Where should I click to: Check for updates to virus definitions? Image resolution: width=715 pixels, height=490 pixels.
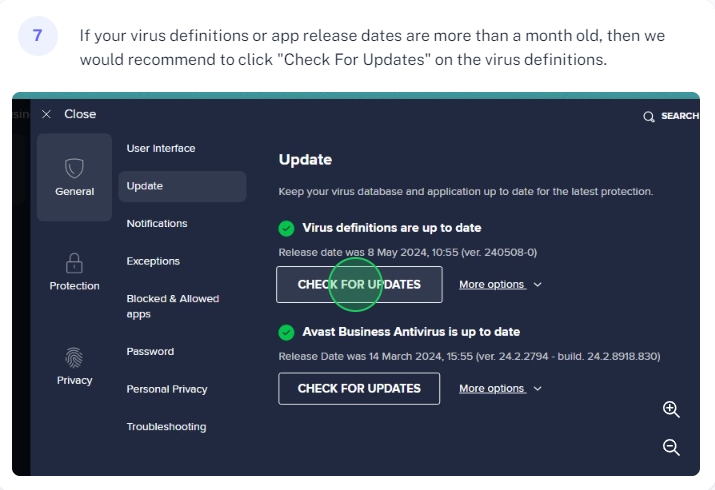(x=359, y=284)
